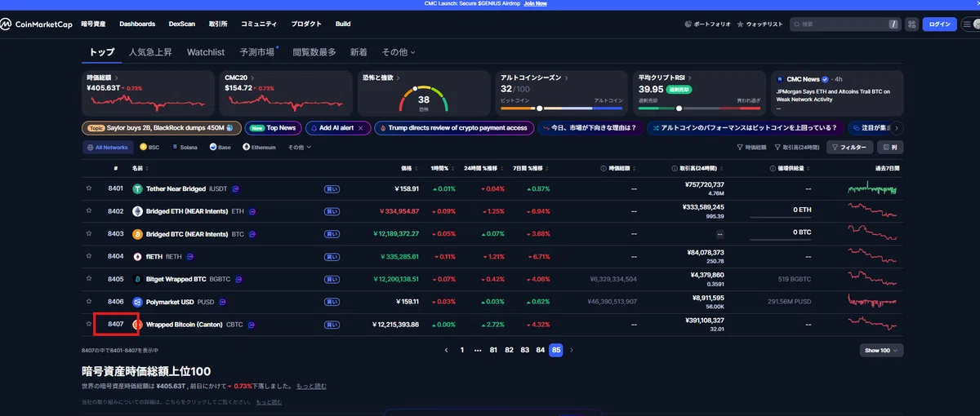Click the Bitget Wrapped BTC logo
This screenshot has width=980, height=416.
(x=137, y=279)
